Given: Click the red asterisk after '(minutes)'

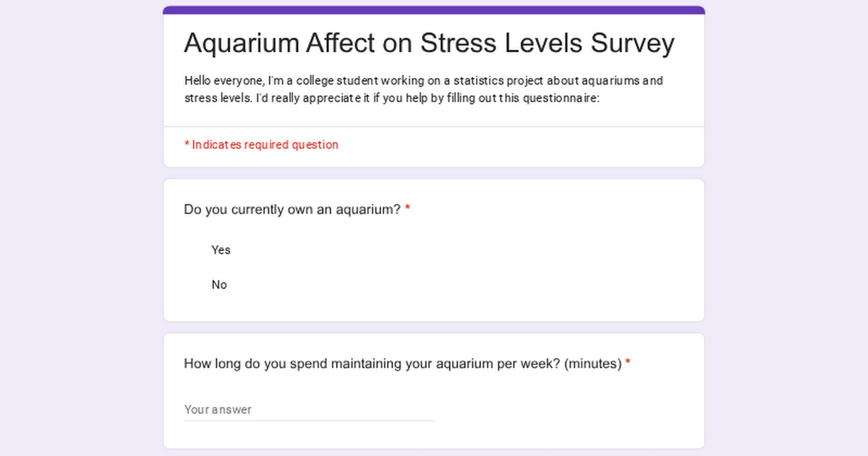Looking at the screenshot, I should pos(628,363).
